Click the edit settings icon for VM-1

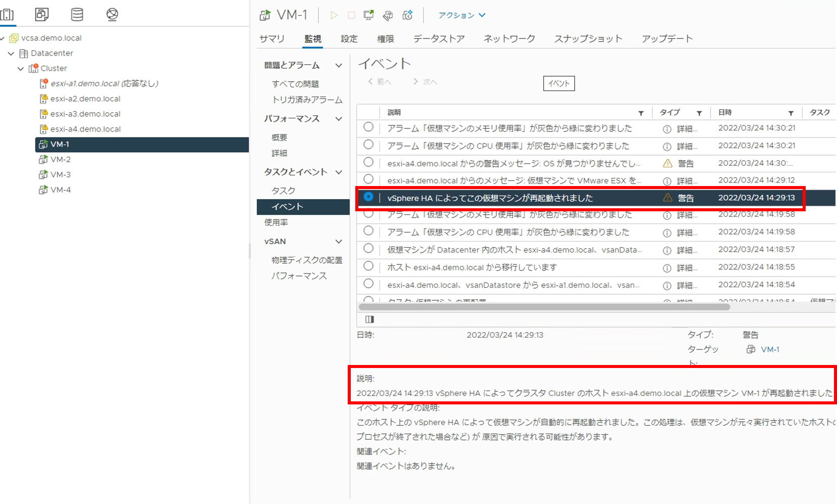coord(388,15)
